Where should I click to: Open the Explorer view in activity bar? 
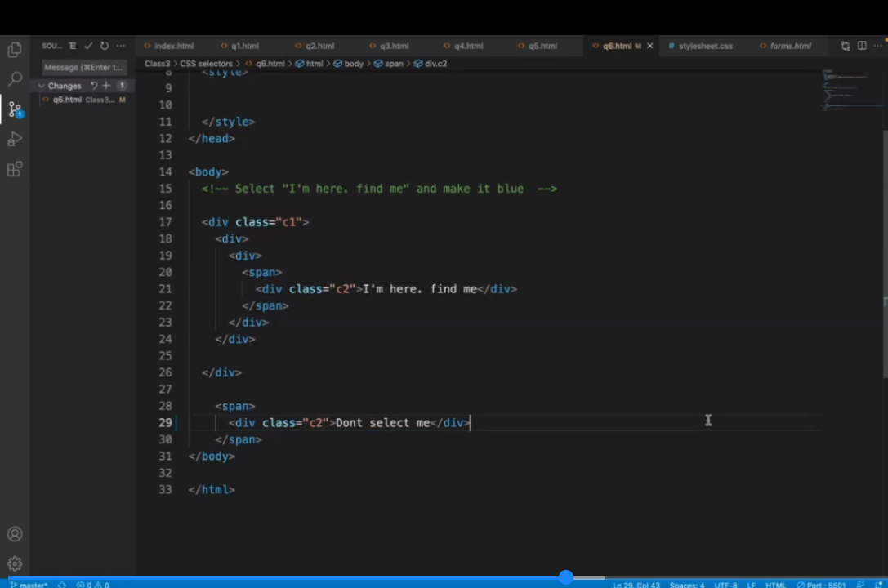(x=15, y=50)
